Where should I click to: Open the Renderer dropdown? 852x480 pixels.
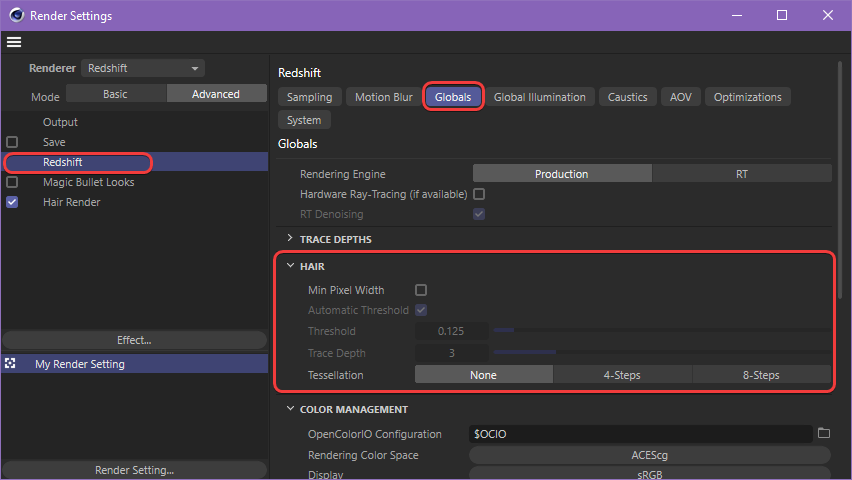tap(142, 68)
